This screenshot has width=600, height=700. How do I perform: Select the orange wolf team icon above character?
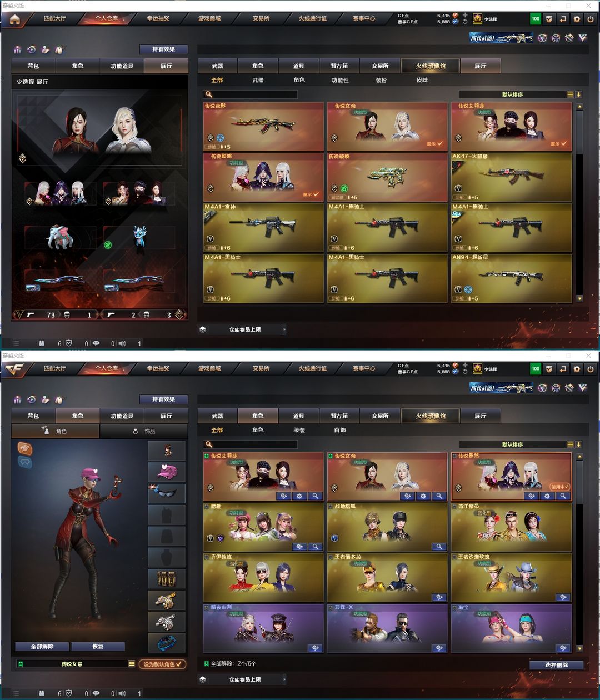(x=24, y=448)
